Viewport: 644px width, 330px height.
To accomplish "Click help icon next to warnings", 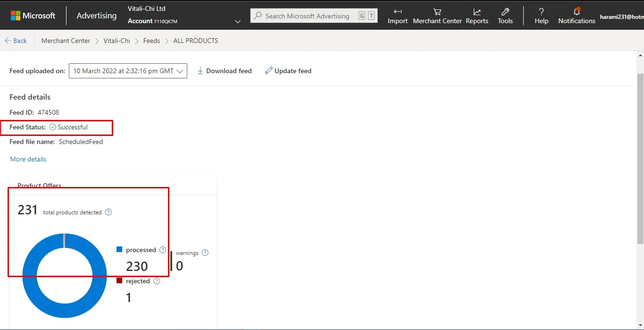I will [x=205, y=253].
